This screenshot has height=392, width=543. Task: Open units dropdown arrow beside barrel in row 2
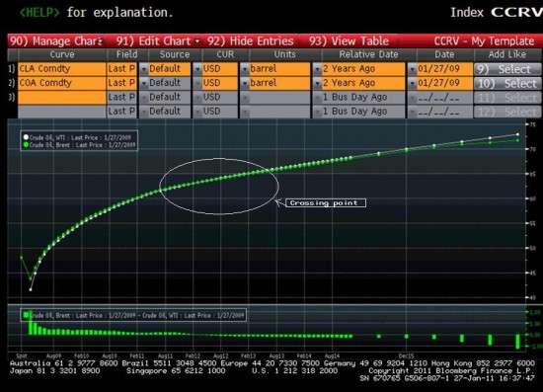245,84
